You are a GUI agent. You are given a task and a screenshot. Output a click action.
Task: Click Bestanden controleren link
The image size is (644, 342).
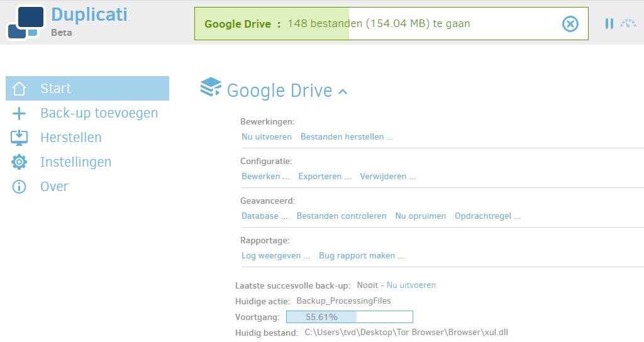(x=341, y=216)
